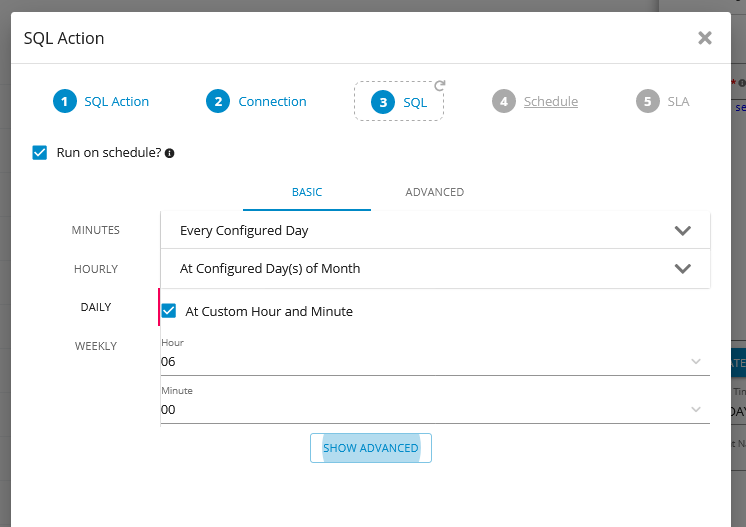Click the step 1 SQL Action circle icon
This screenshot has width=746, height=527.
65,101
